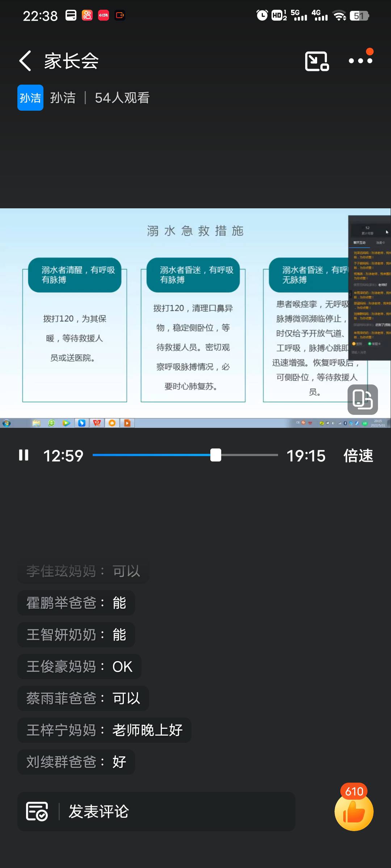391x868 pixels.
Task: Open the 倍速 playback speed selector
Action: point(358,455)
